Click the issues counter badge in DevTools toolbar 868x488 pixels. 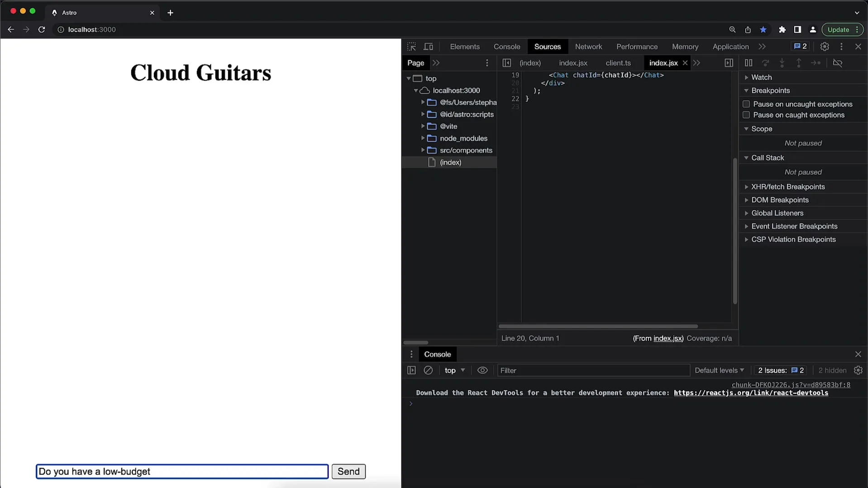800,46
